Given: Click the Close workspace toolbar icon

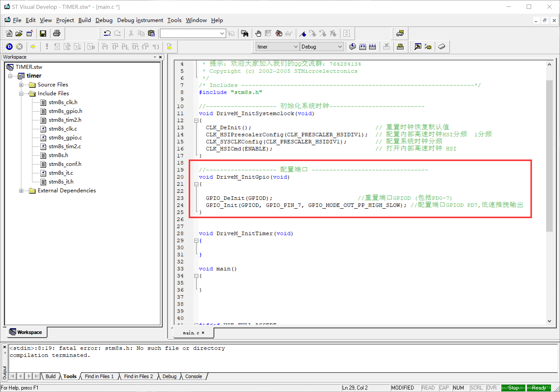Looking at the screenshot, I should pyautogui.click(x=30, y=33).
